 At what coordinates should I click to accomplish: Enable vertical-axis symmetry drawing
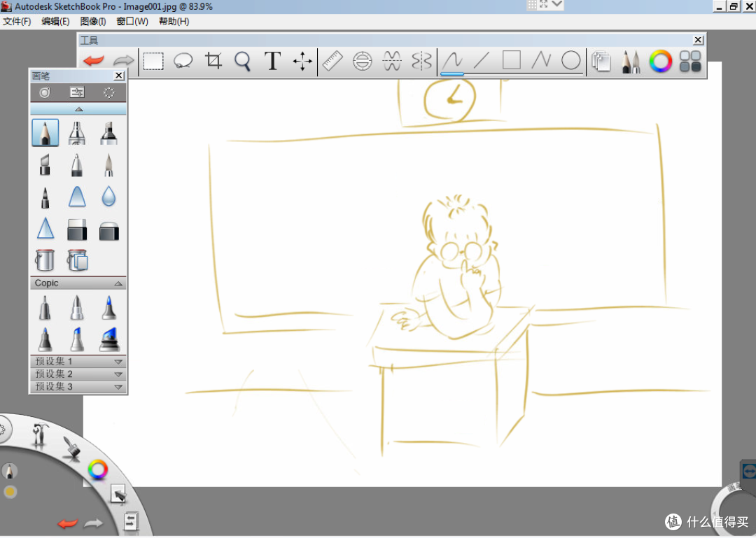[421, 62]
